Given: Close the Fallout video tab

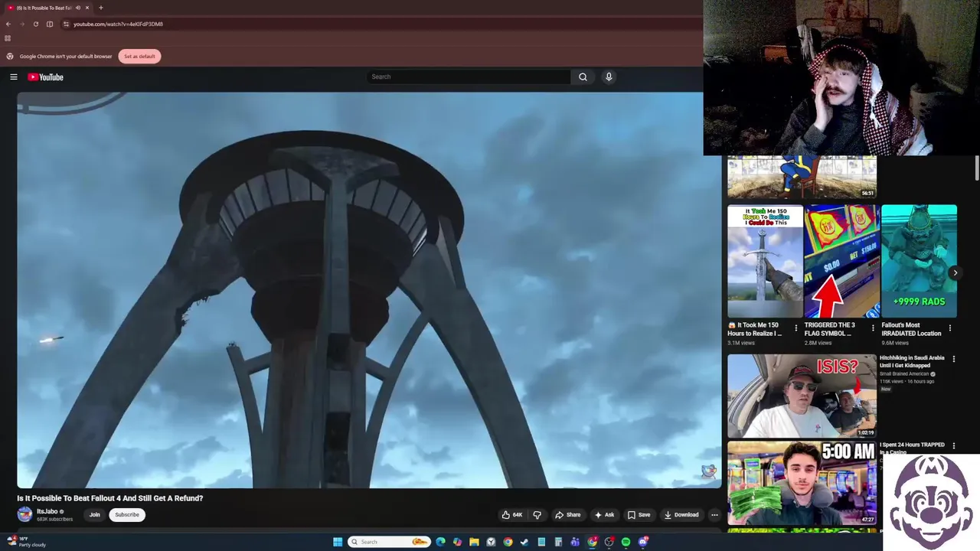Looking at the screenshot, I should [x=87, y=8].
